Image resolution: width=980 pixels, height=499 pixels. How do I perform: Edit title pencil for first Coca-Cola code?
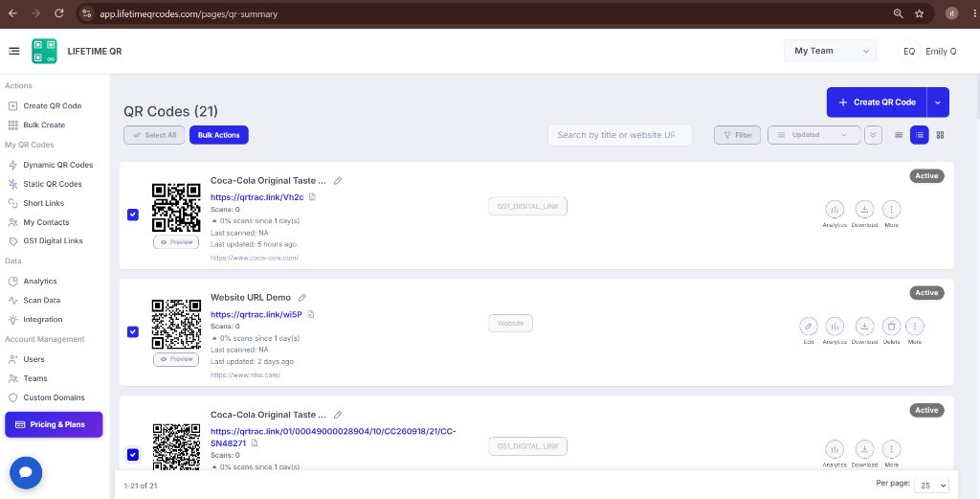pos(338,181)
